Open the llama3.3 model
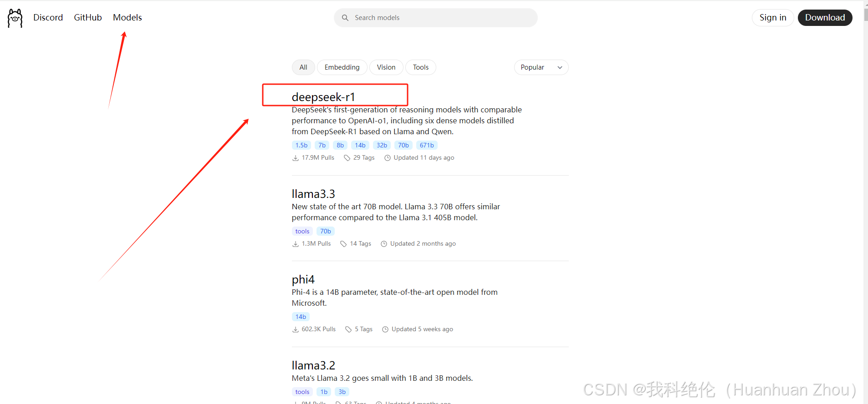This screenshot has height=404, width=868. click(313, 194)
